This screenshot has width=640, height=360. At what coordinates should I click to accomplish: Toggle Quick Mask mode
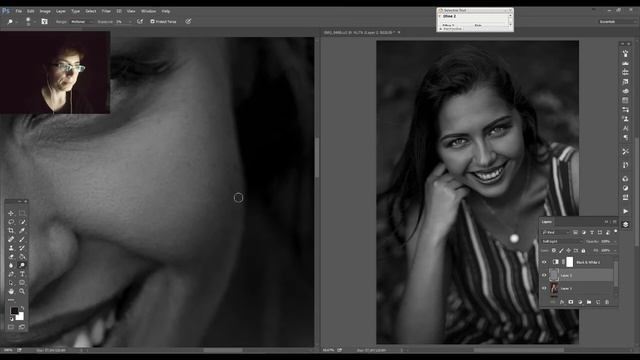(x=11, y=327)
